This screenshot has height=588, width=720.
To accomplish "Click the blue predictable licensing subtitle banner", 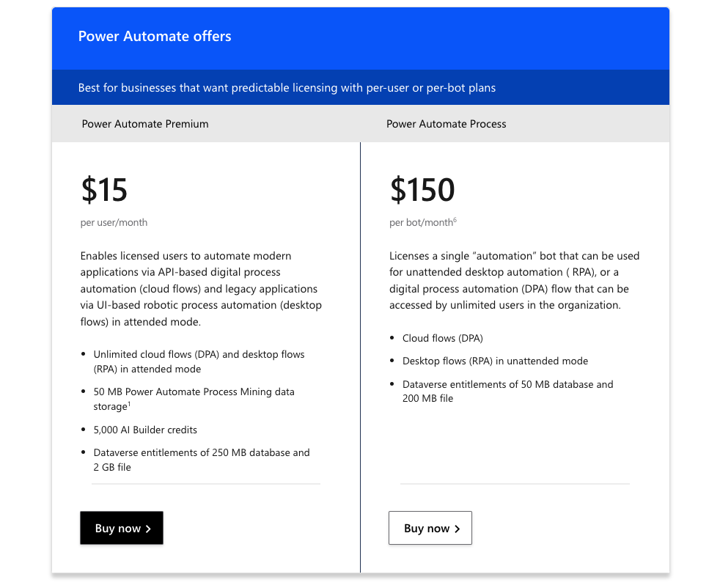I will (287, 88).
